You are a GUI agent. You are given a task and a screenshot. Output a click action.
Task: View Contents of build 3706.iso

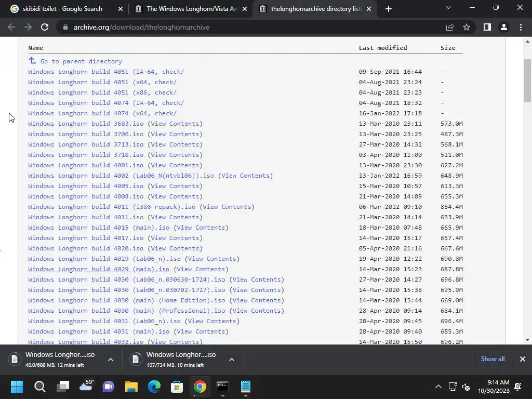click(175, 134)
